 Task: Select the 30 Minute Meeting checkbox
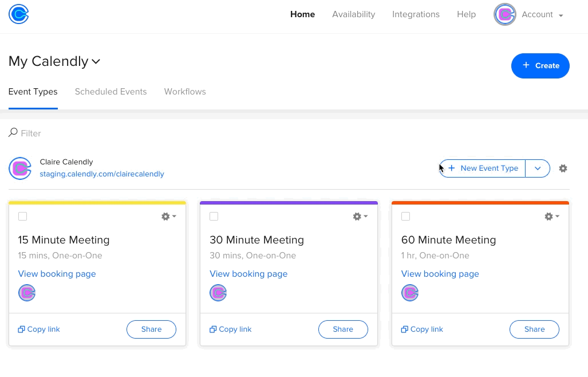pyautogui.click(x=214, y=217)
